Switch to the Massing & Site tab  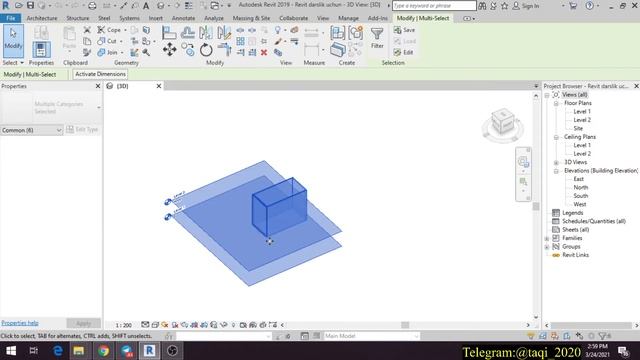tap(251, 18)
